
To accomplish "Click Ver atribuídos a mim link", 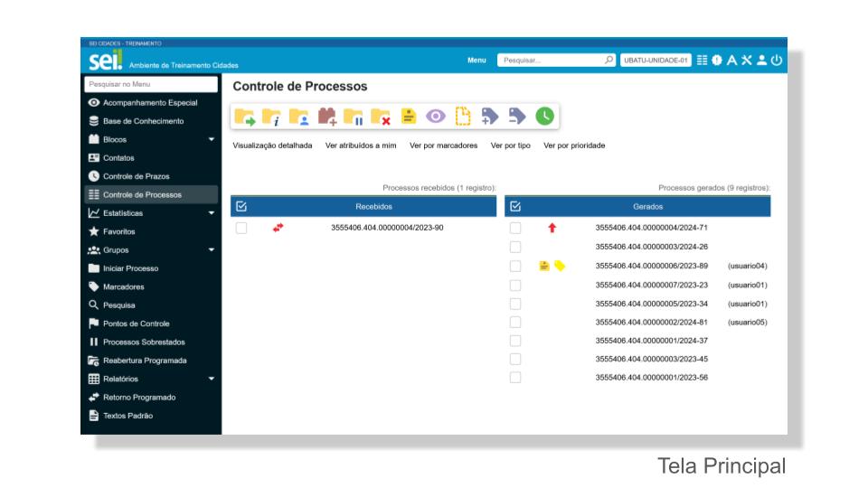I will 361,145.
